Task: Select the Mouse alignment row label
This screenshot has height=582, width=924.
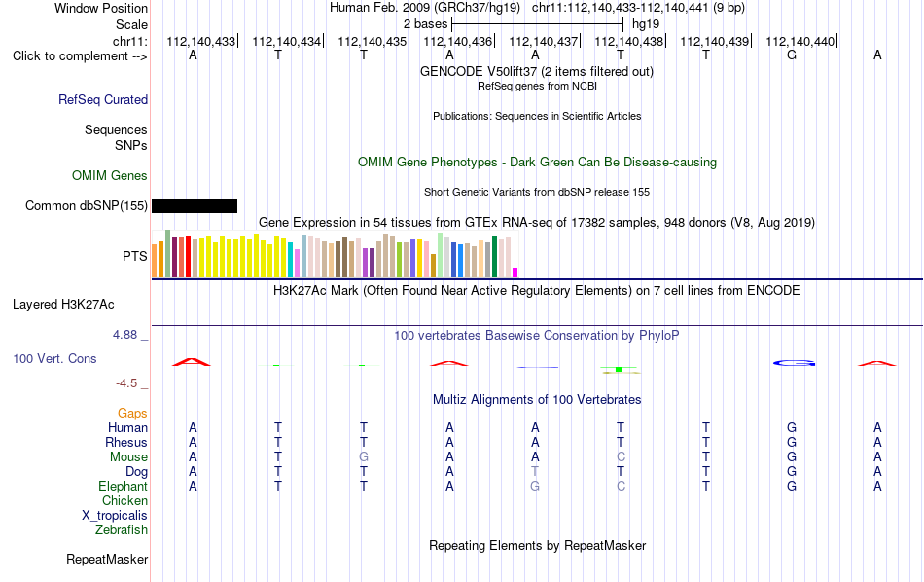Action: click(128, 457)
